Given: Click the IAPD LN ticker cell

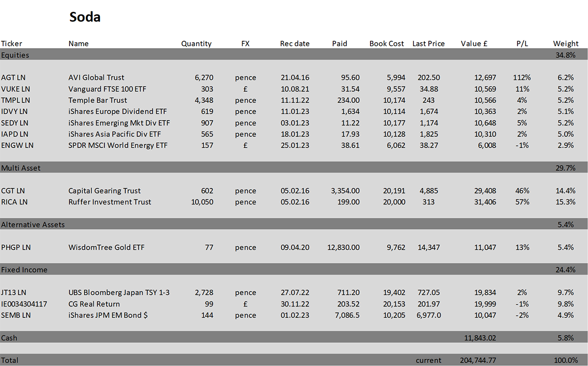Looking at the screenshot, I should tap(15, 134).
